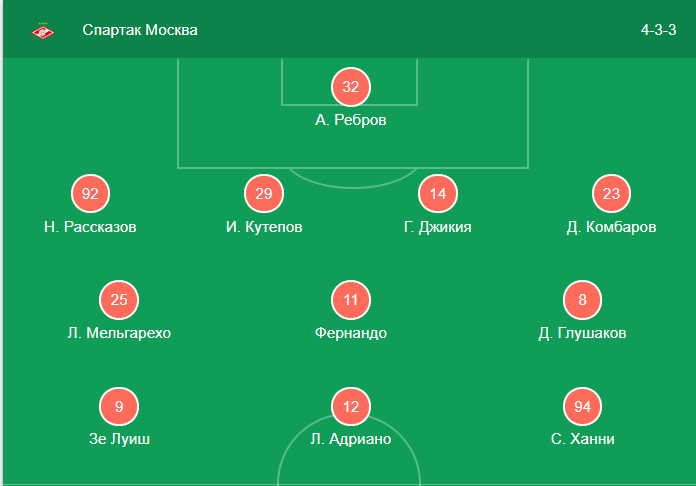Select the number 29 player circle
Viewport: 696px width, 486px height.
(x=264, y=194)
